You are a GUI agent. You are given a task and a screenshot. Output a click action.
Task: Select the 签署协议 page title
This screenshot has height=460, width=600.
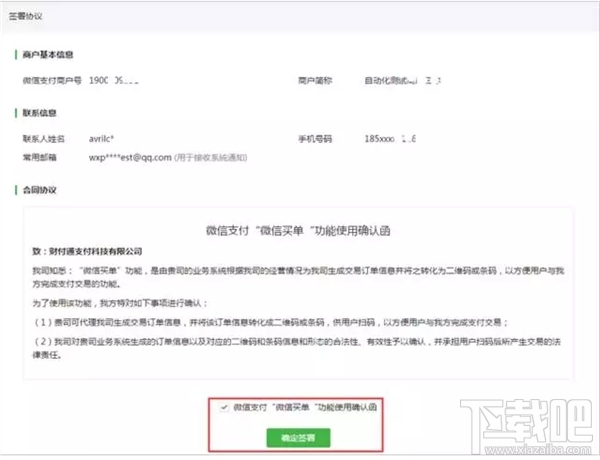coord(26,16)
